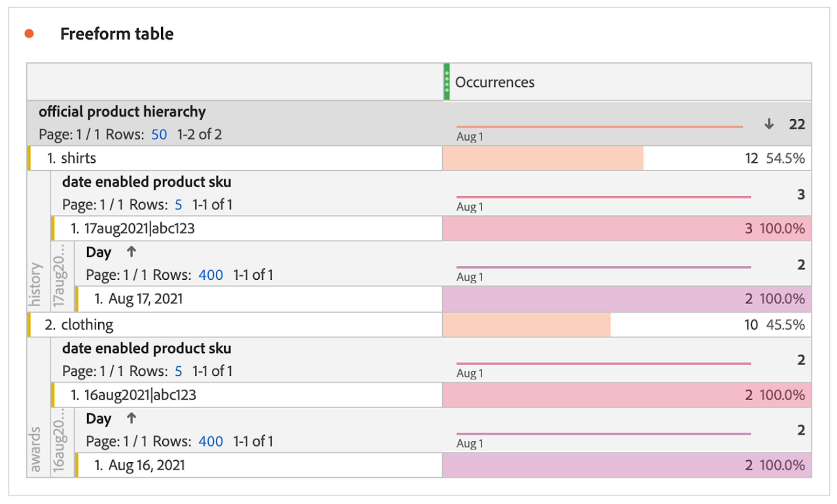
Task: Click the orange dot beside Freeform table
Action: [x=29, y=34]
